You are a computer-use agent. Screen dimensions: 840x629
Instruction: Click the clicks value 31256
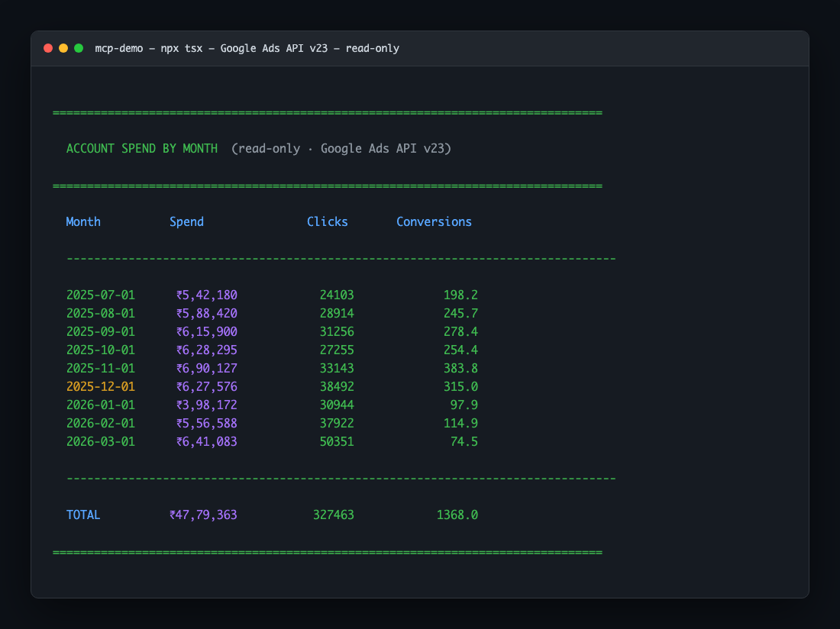pos(337,331)
